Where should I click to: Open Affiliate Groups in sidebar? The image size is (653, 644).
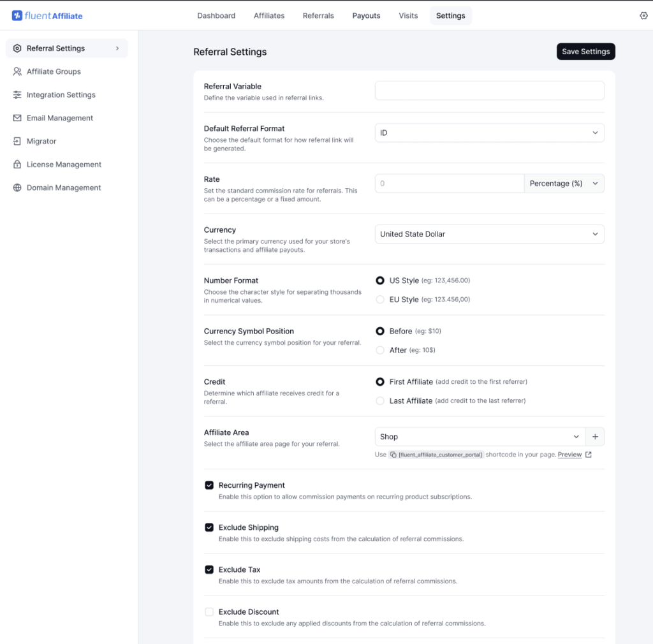tap(66, 71)
